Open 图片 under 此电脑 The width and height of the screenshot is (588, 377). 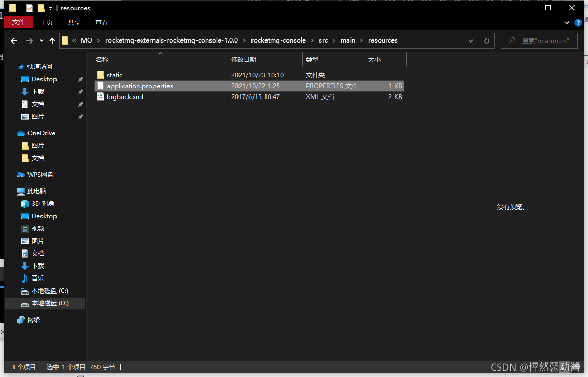(38, 241)
